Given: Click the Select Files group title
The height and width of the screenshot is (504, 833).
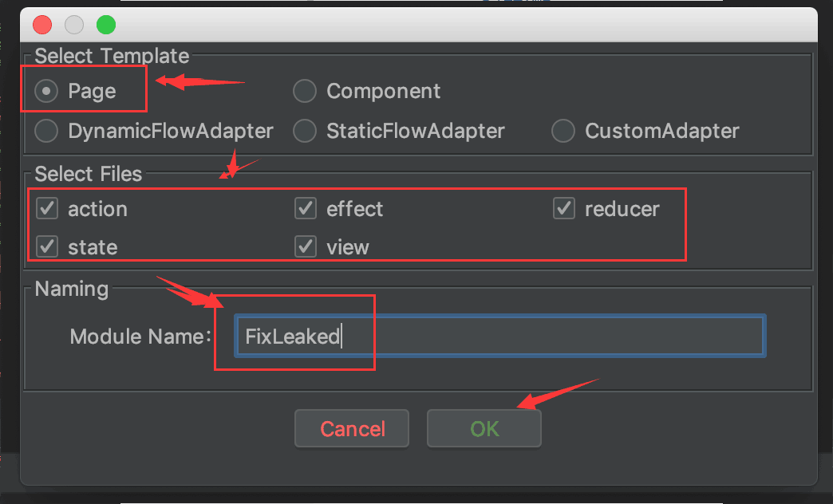Looking at the screenshot, I should [89, 174].
